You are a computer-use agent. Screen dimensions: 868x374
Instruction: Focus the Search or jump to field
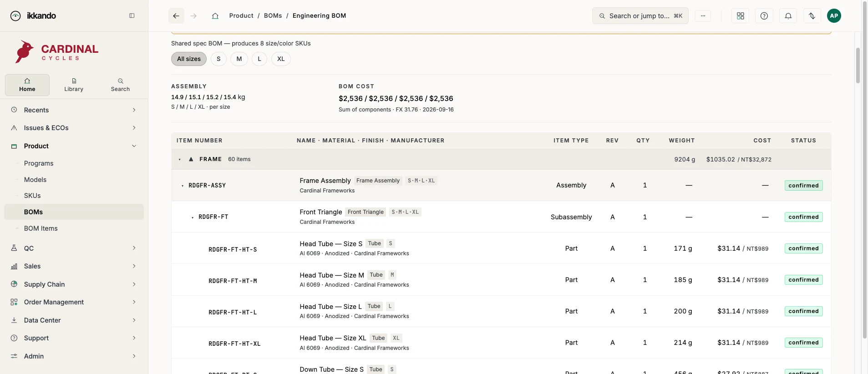coord(640,16)
